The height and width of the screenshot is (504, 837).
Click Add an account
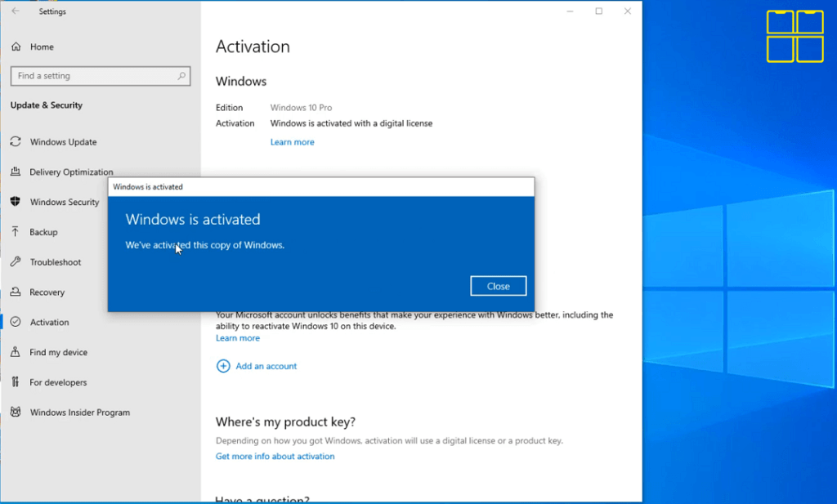[266, 366]
